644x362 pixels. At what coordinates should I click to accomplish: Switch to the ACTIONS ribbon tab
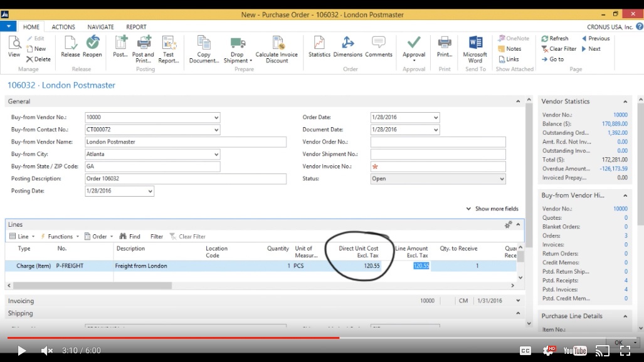pyautogui.click(x=63, y=27)
